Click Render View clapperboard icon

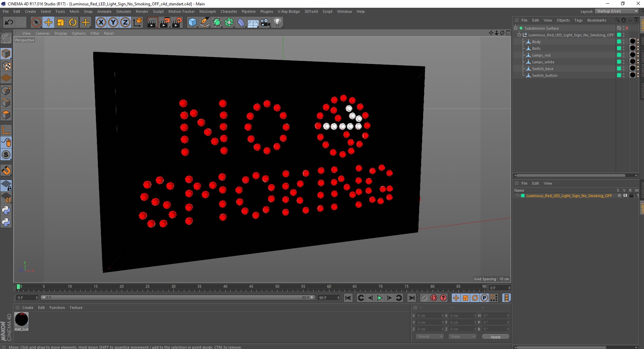coord(152,23)
